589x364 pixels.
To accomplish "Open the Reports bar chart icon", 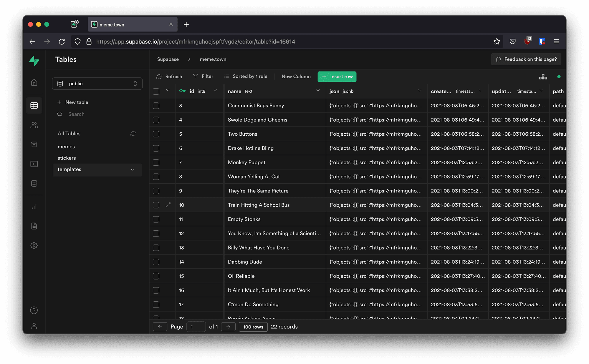I will coord(34,207).
